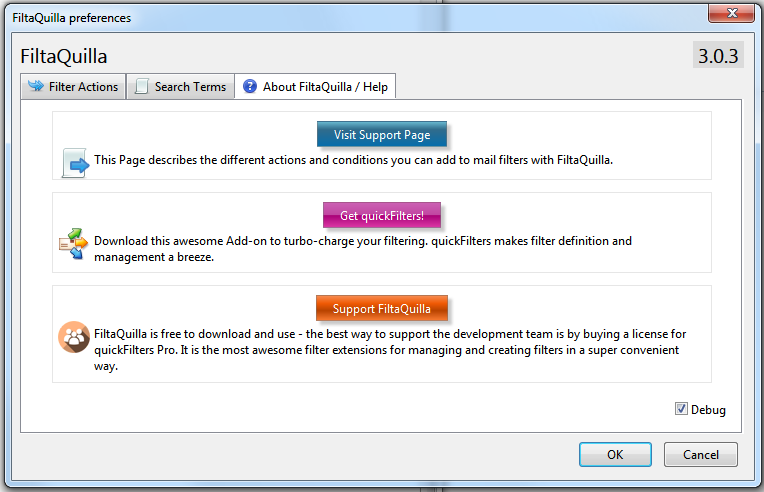Open the Search Terms tab

coord(181,87)
